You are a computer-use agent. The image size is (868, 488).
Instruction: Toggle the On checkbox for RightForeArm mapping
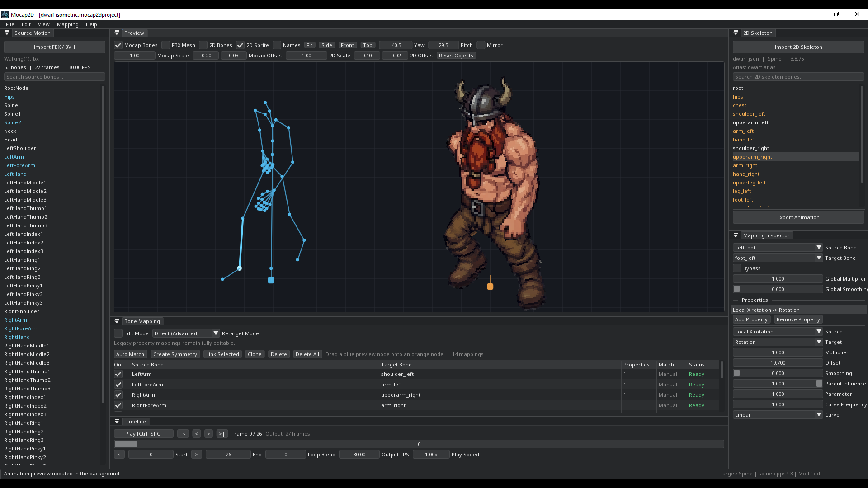click(118, 405)
